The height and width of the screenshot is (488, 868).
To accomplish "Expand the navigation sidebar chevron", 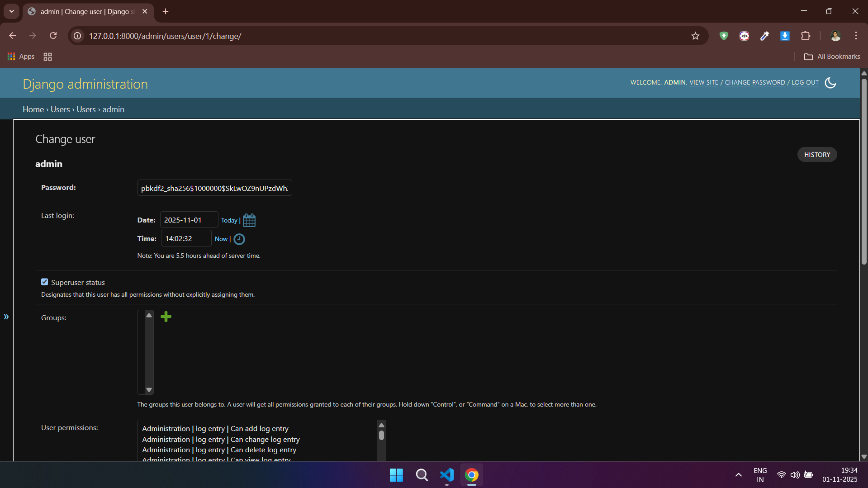I will pyautogui.click(x=6, y=317).
